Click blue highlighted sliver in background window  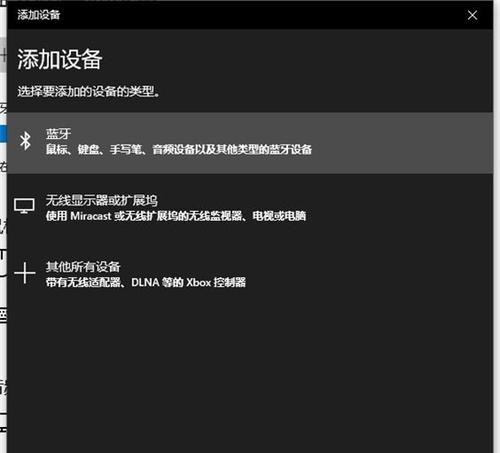pyautogui.click(x=3, y=134)
